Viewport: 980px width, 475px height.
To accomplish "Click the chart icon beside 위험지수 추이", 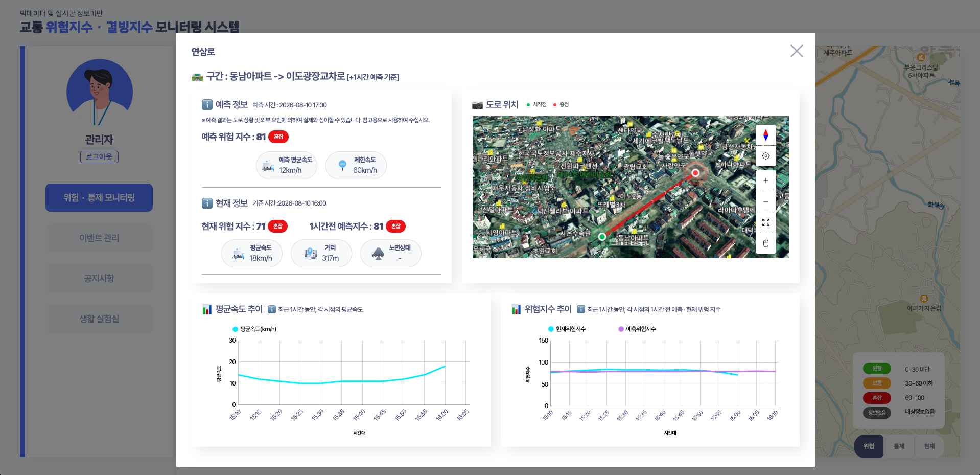I will point(516,309).
